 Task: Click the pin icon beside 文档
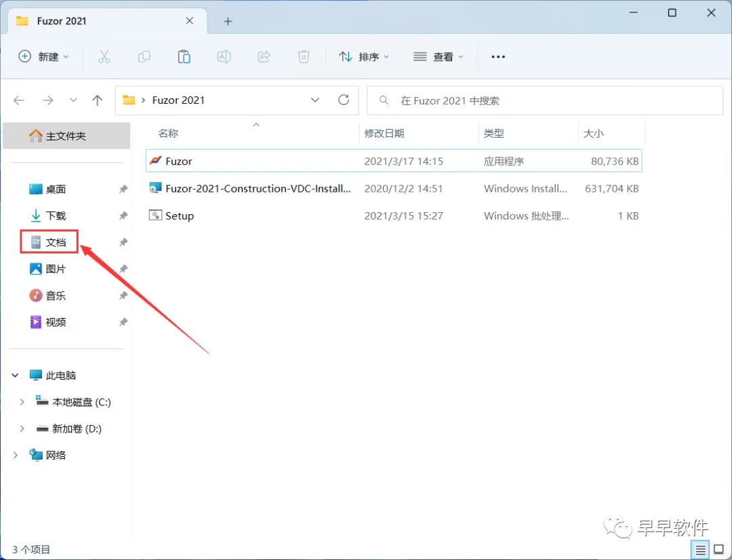point(123,242)
